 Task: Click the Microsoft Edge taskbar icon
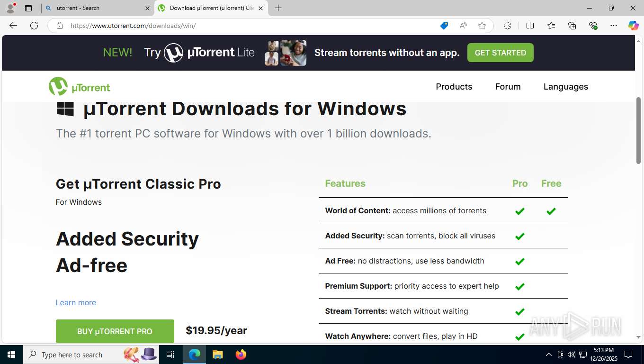coord(194,355)
